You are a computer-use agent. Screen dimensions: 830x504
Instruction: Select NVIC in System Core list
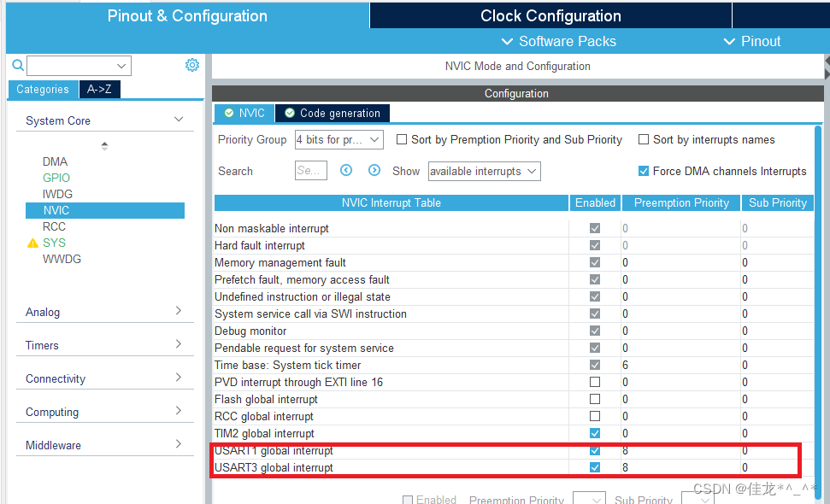pyautogui.click(x=105, y=210)
